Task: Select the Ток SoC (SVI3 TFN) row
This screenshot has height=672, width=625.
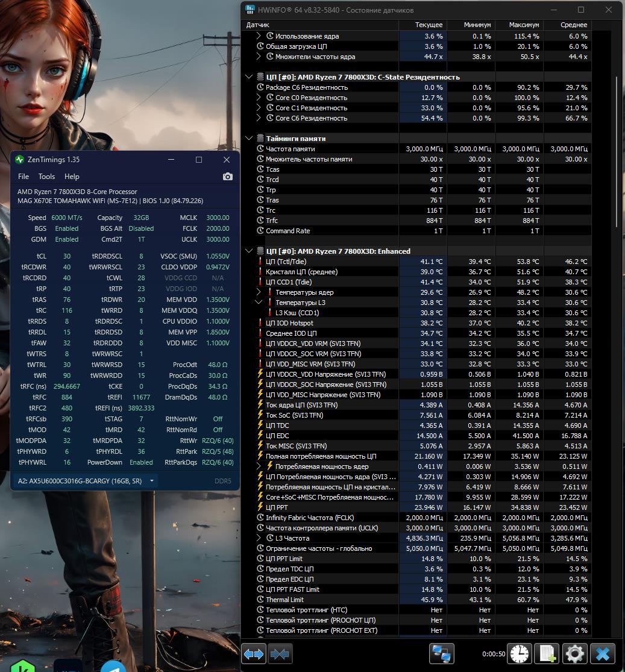Action: point(416,415)
